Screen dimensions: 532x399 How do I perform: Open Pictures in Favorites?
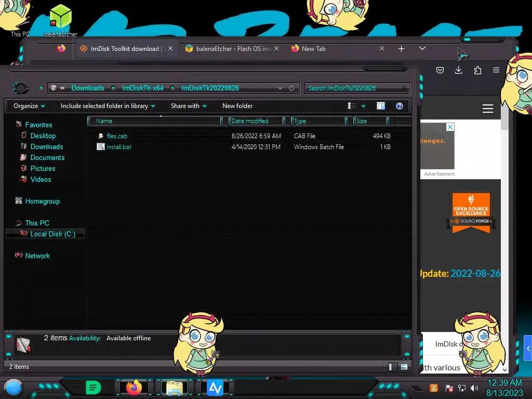(x=43, y=168)
